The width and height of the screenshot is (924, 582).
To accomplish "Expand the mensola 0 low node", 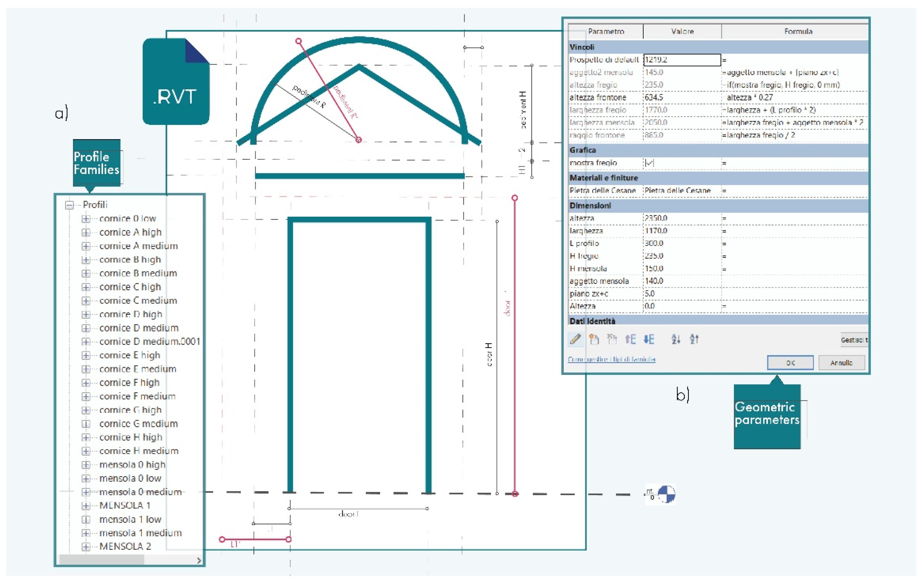I will coord(86,478).
